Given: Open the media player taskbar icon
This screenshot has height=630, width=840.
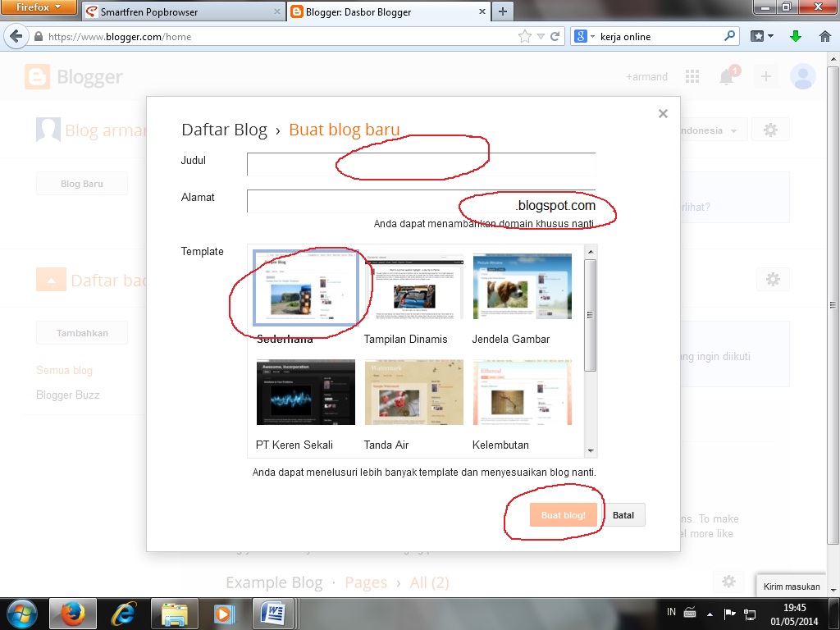Looking at the screenshot, I should (224, 614).
